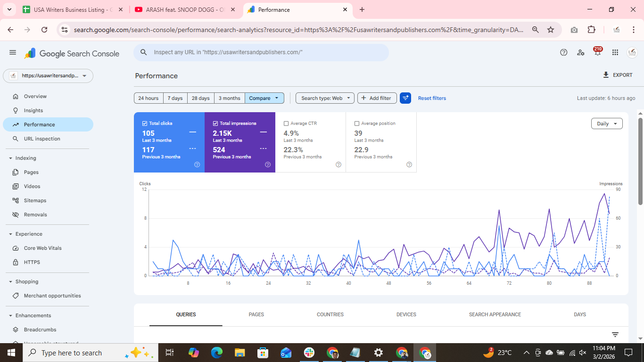
Task: Toggle the Total impressions checkbox
Action: 215,123
